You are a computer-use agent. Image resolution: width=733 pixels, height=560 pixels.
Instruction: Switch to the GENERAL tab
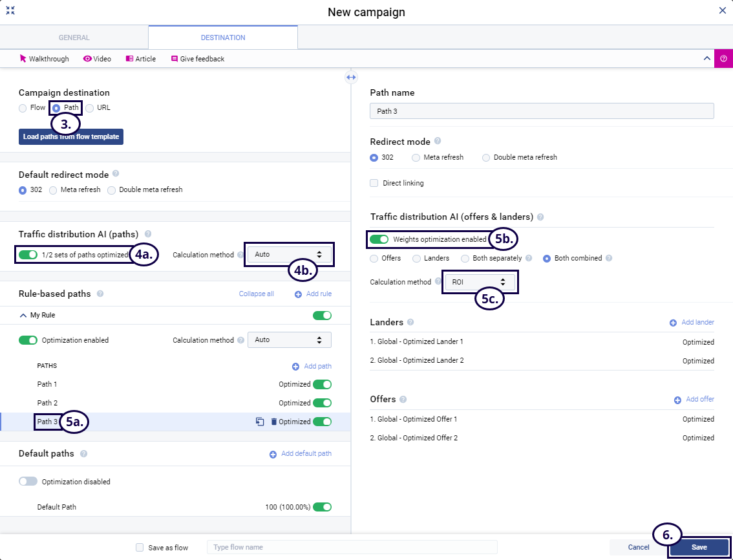coord(74,38)
